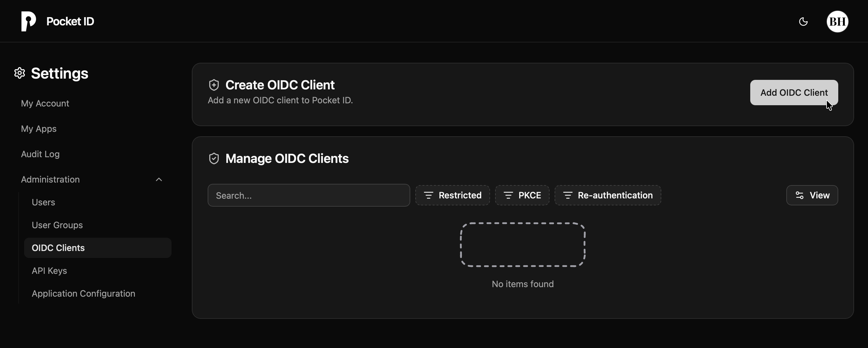Toggle dark mode via the moon icon
Viewport: 868px width, 348px height.
[804, 21]
